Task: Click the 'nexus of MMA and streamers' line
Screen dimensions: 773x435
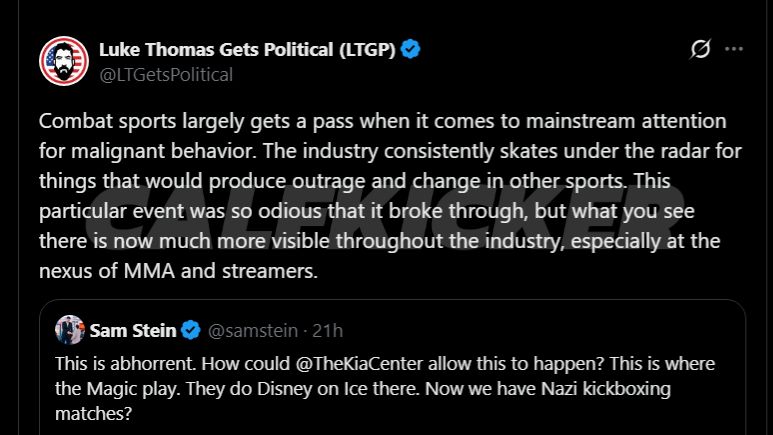Action: (x=178, y=271)
